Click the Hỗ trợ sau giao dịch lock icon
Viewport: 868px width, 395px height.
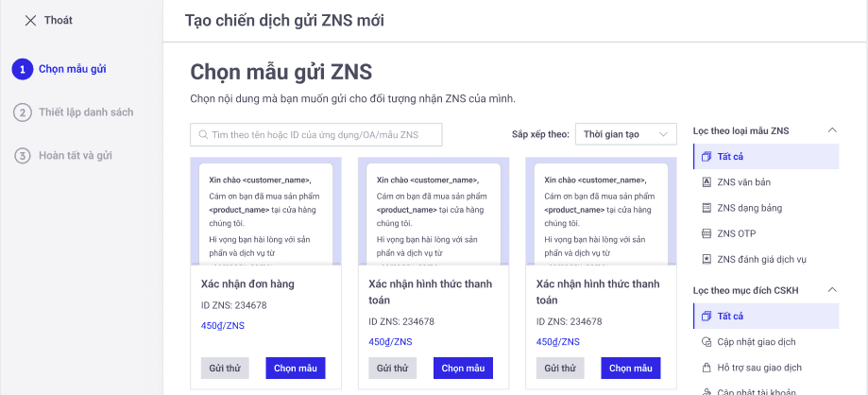706,368
